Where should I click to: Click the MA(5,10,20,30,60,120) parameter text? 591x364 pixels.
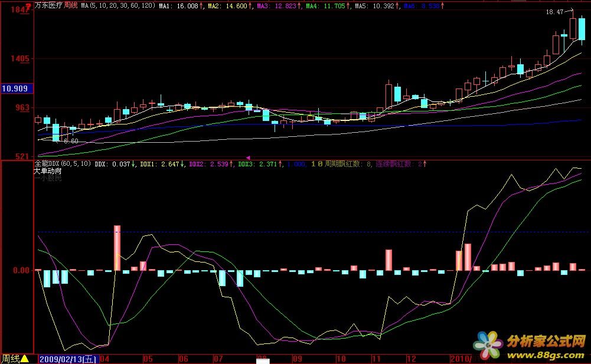click(x=118, y=5)
